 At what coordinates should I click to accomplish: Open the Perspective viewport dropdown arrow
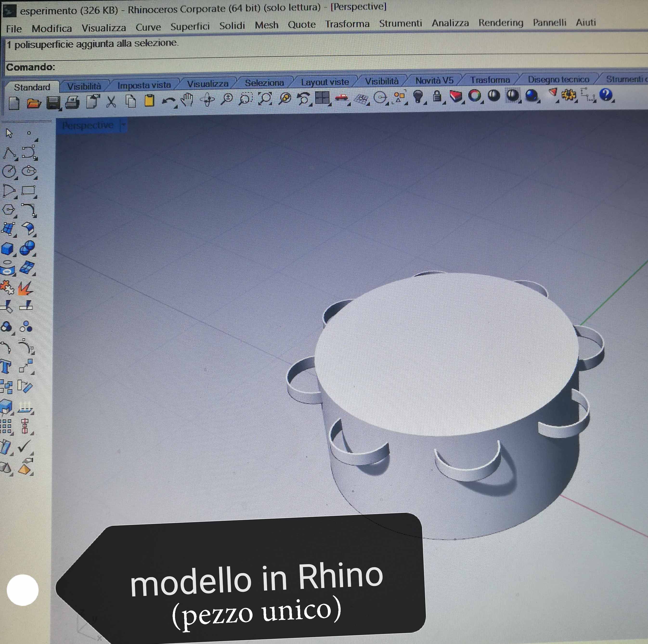[x=123, y=125]
